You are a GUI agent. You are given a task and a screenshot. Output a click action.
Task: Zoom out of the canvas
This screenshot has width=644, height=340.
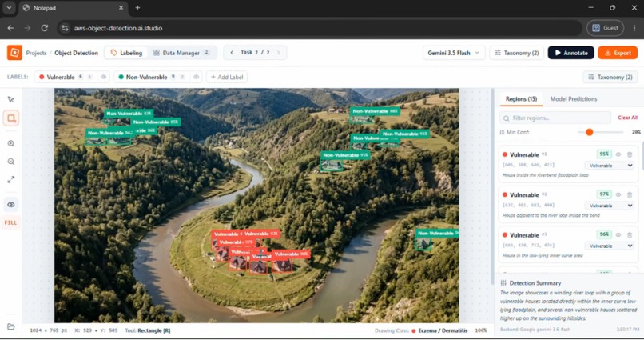(11, 162)
